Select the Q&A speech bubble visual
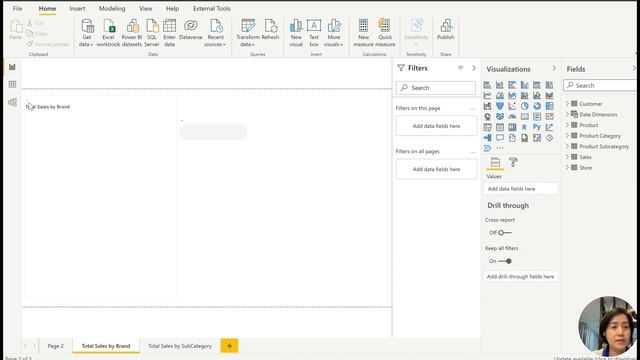The width and height of the screenshot is (640, 360). click(500, 138)
